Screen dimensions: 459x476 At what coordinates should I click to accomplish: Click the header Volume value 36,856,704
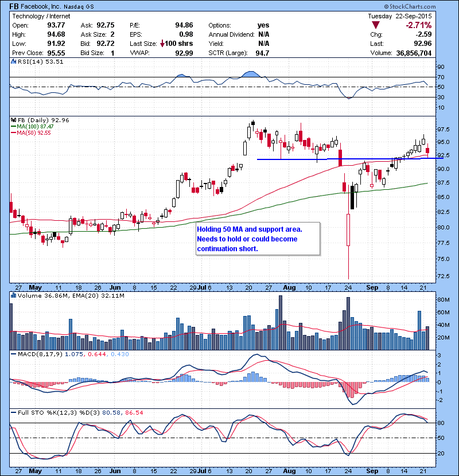(x=414, y=53)
